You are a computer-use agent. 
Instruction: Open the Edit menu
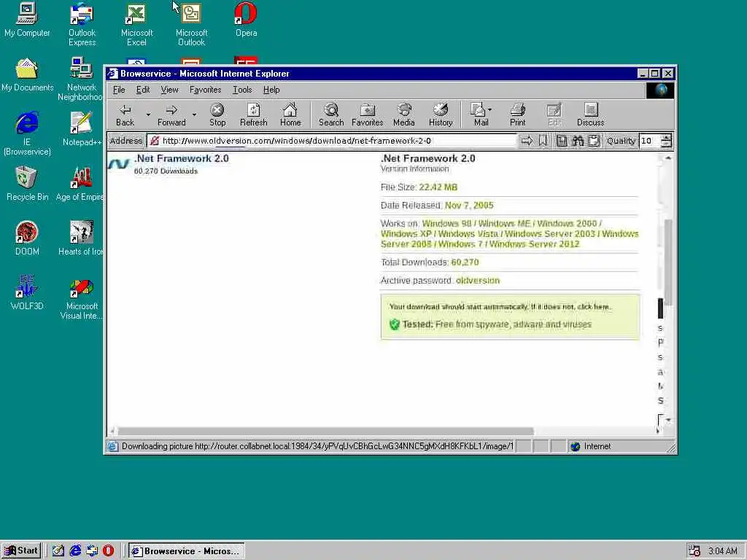click(143, 90)
